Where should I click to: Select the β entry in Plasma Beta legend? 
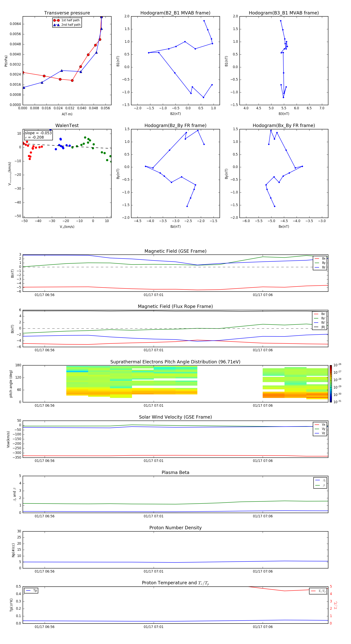[x=320, y=485]
